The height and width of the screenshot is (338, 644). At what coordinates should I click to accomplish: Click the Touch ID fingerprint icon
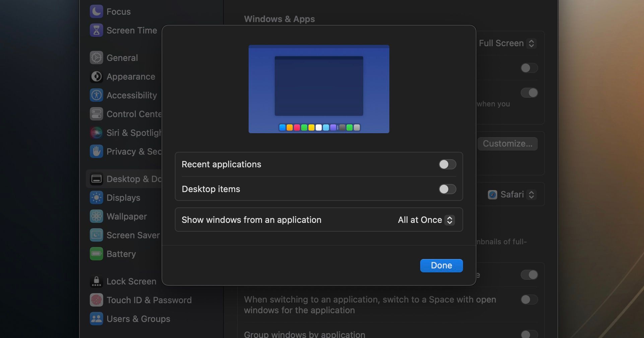[x=96, y=300]
